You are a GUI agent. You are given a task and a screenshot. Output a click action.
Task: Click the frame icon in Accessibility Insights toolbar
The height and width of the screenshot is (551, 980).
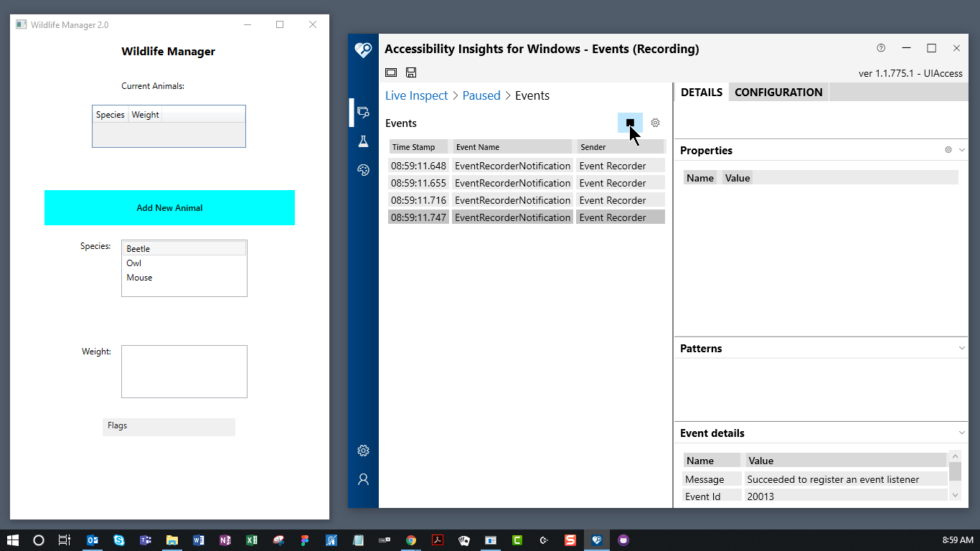pos(391,72)
